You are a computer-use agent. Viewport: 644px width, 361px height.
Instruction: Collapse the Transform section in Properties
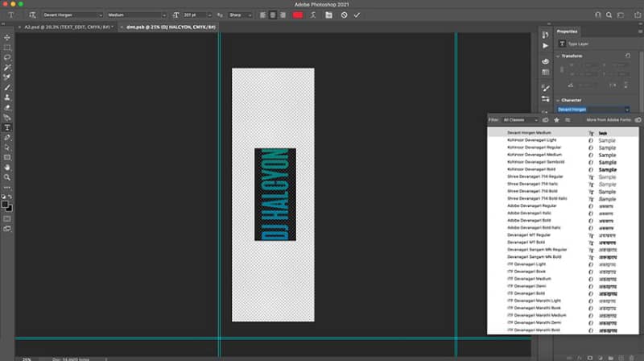click(558, 56)
